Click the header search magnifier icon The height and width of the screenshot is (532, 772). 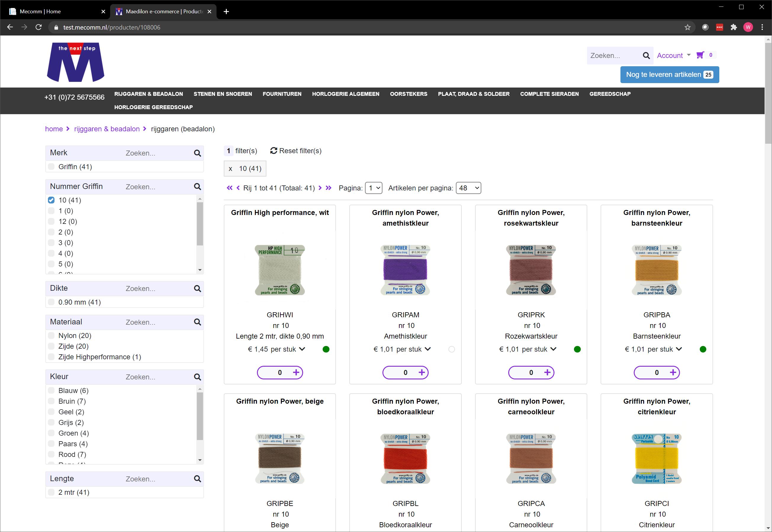coord(646,56)
